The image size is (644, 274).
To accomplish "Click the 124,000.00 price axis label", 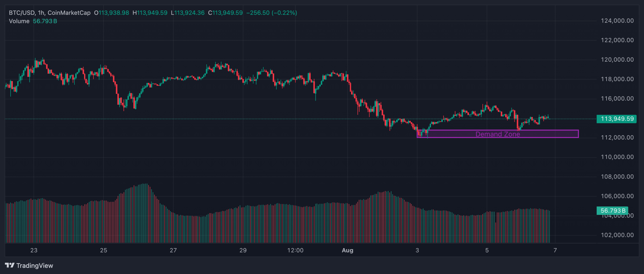I will (617, 21).
